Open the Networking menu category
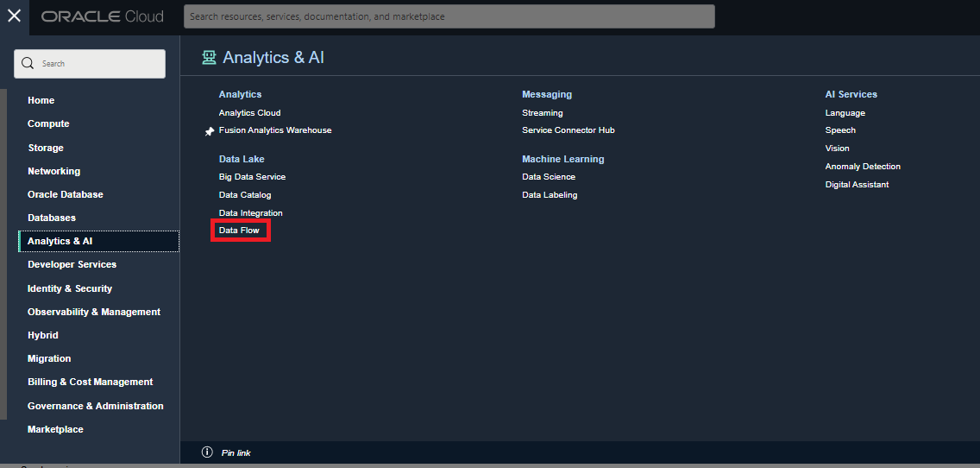The image size is (980, 468). (53, 171)
